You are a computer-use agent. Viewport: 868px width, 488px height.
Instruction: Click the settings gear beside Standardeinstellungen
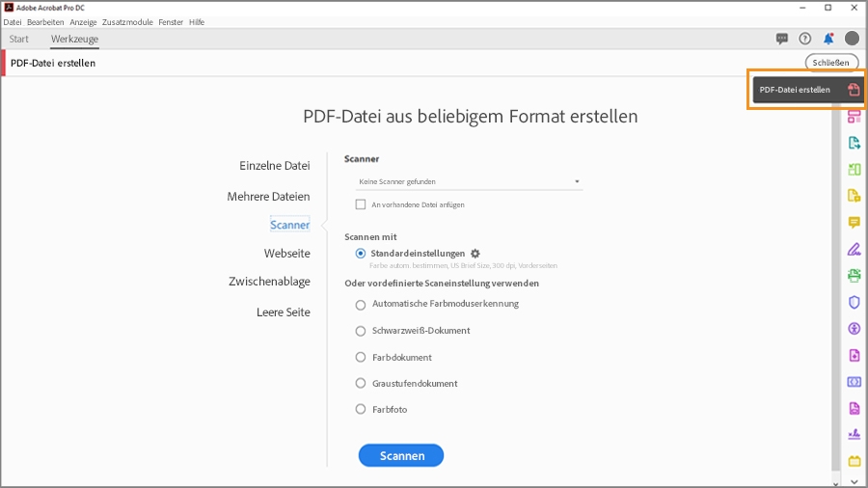475,254
